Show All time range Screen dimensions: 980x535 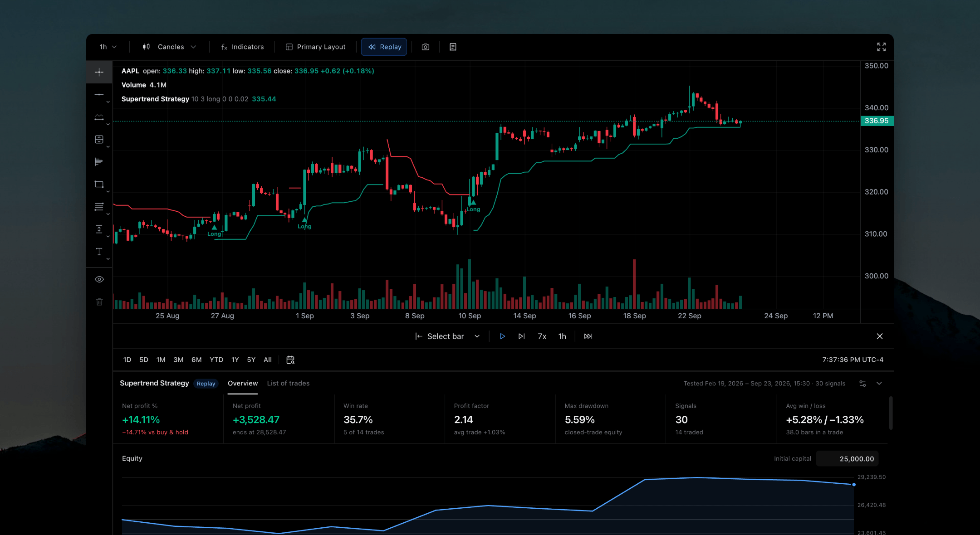pyautogui.click(x=268, y=360)
